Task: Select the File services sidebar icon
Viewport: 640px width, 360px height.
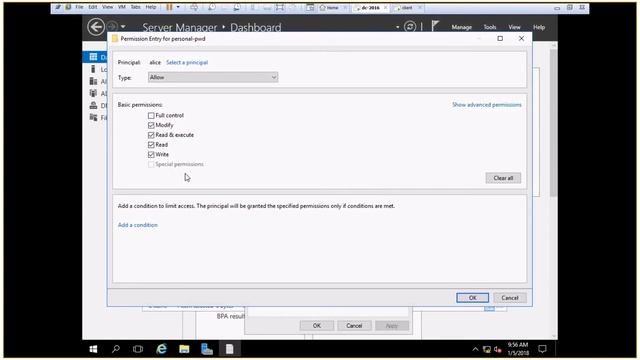Action: pos(93,118)
